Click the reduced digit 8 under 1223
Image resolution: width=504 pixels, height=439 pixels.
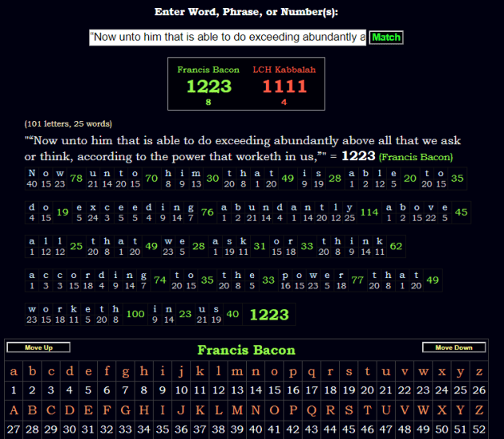tap(208, 103)
